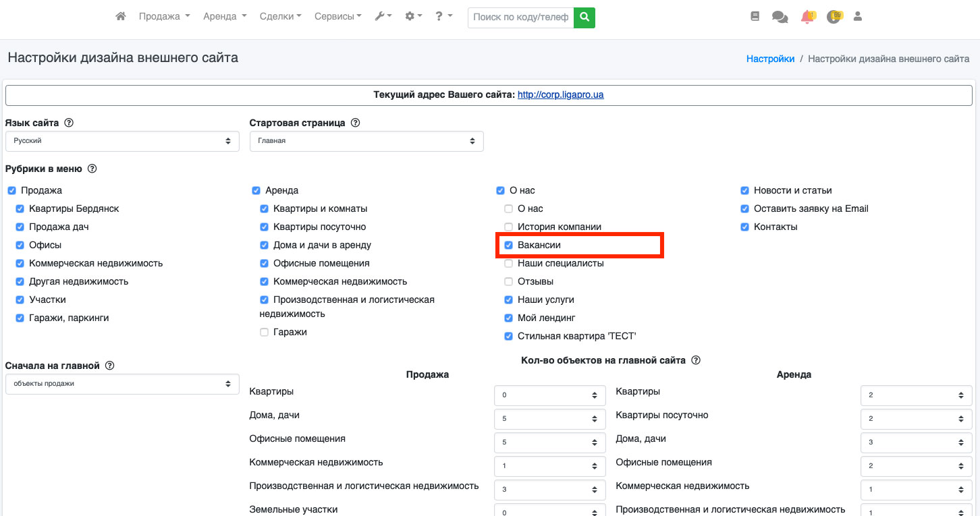
Task: Enable the Отзывы checkbox
Action: (x=509, y=282)
